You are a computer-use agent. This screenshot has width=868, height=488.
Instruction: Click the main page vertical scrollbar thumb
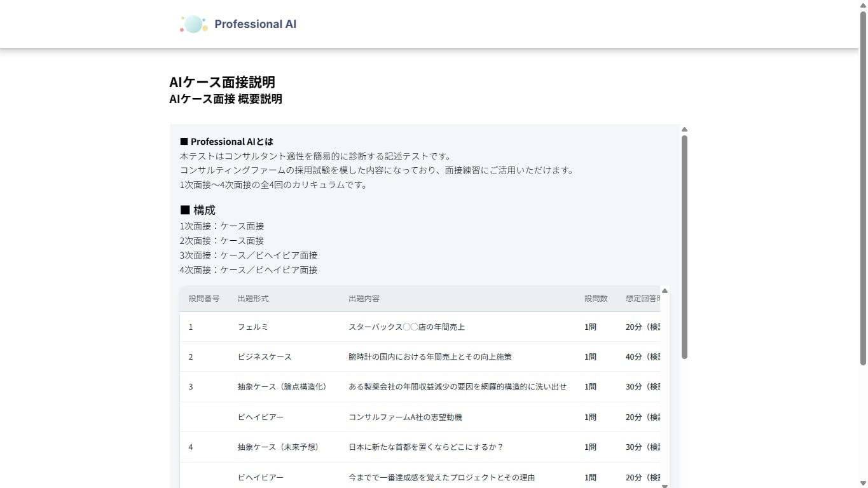pyautogui.click(x=863, y=187)
